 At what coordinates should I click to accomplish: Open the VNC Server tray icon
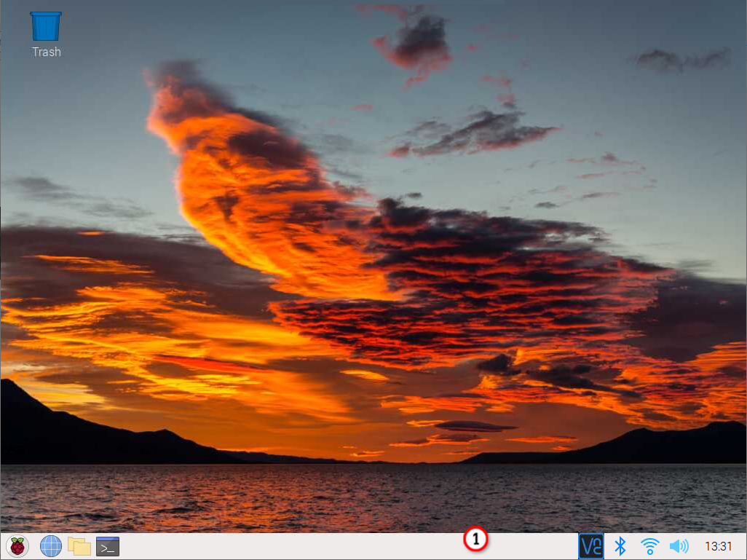point(590,546)
